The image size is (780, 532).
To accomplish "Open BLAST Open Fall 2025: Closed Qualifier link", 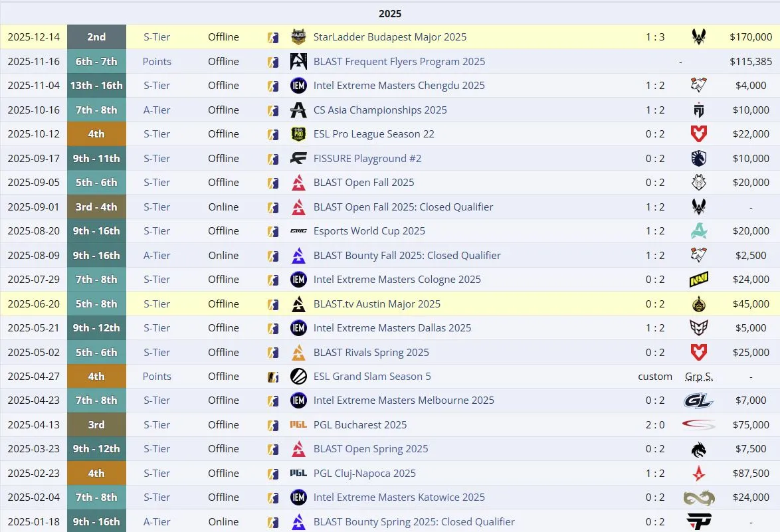I will [403, 207].
